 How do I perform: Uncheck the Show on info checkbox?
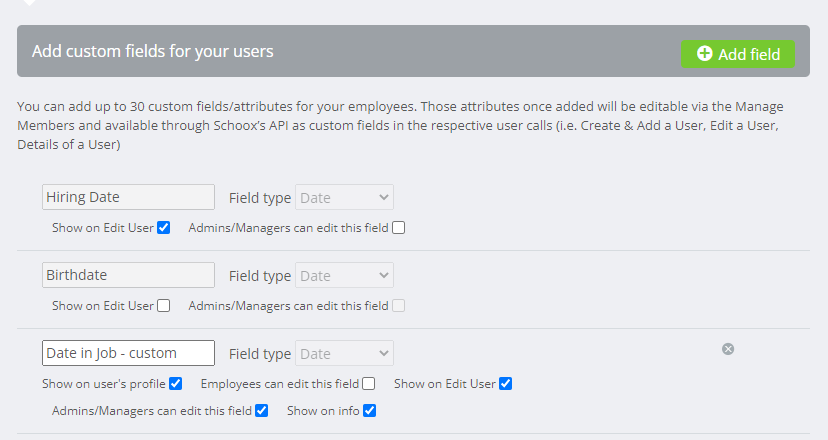click(370, 410)
